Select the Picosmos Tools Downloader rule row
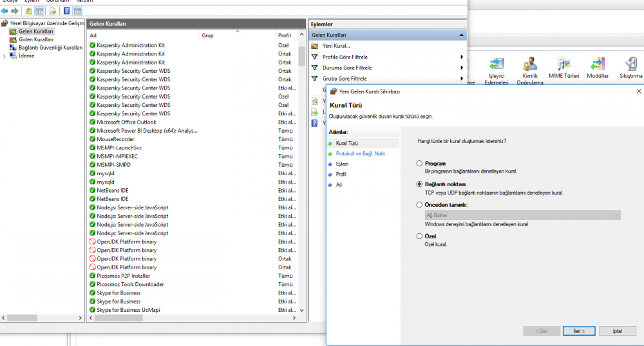Screen dimensions: 644x346 (193, 284)
